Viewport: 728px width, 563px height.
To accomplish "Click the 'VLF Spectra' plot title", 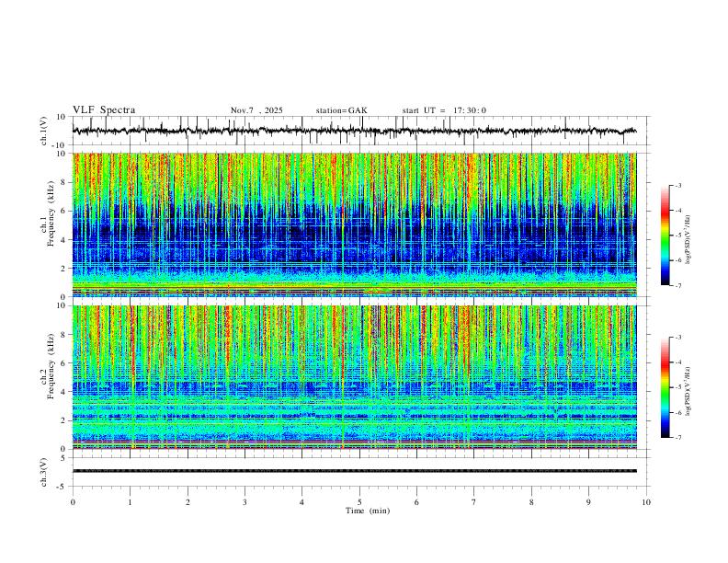I will point(104,110).
